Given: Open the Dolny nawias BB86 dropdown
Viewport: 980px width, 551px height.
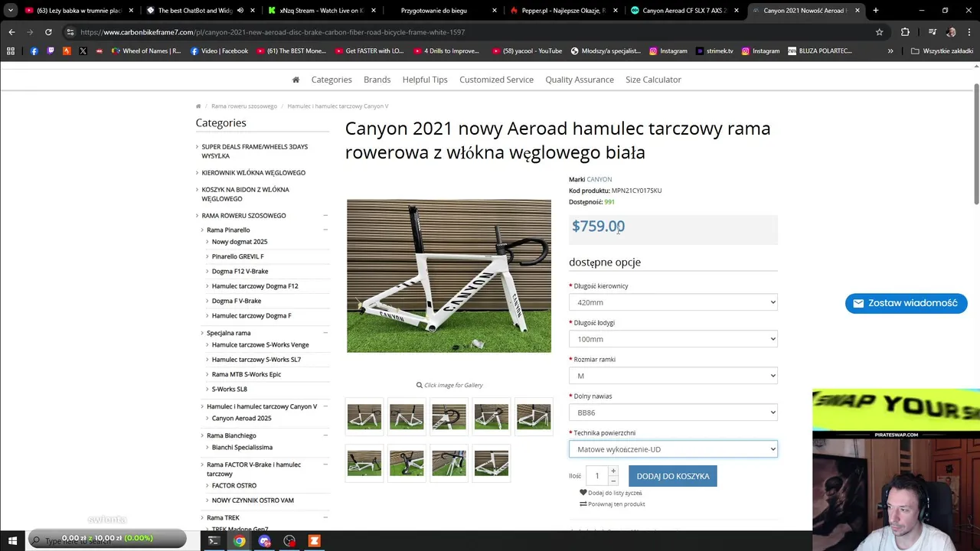Looking at the screenshot, I should click(x=673, y=412).
